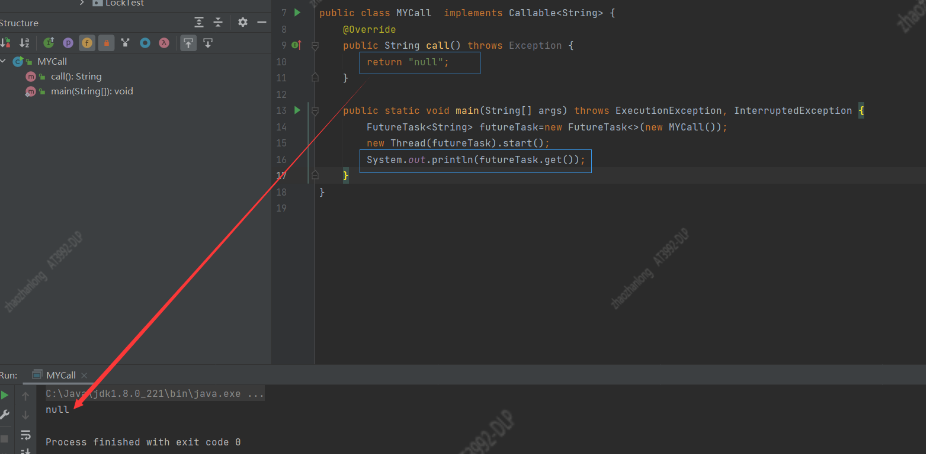Click InterruptedException in main signature
The image size is (926, 454).
(793, 111)
